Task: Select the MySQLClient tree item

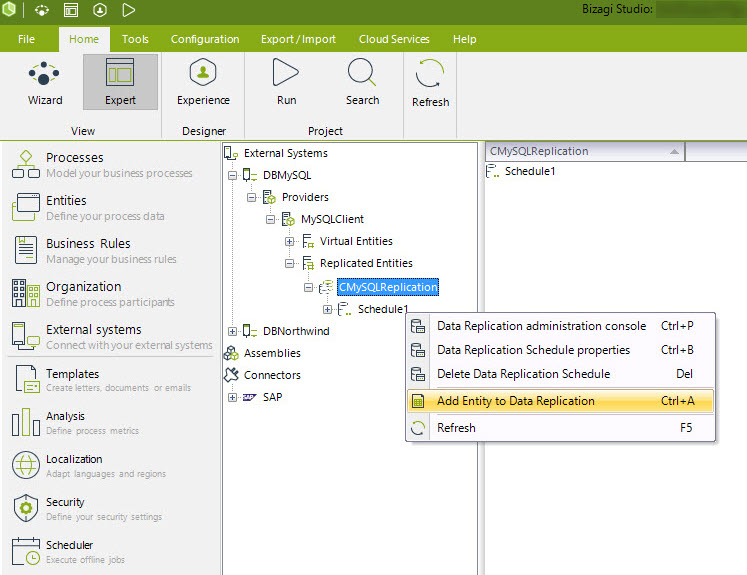Action: 332,219
